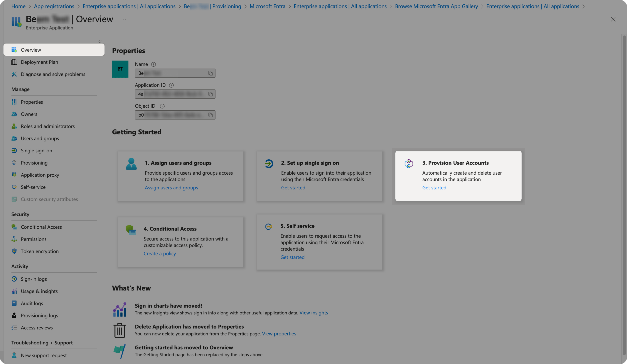Viewport: 627px width, 364px height.
Task: Click the Conditional Access shield icon in sidebar
Action: (x=14, y=227)
